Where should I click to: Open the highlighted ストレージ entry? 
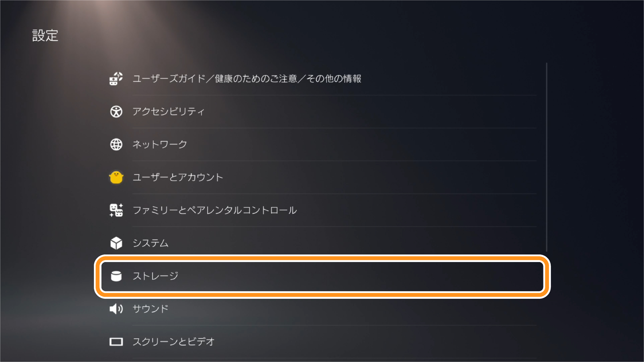point(322,276)
